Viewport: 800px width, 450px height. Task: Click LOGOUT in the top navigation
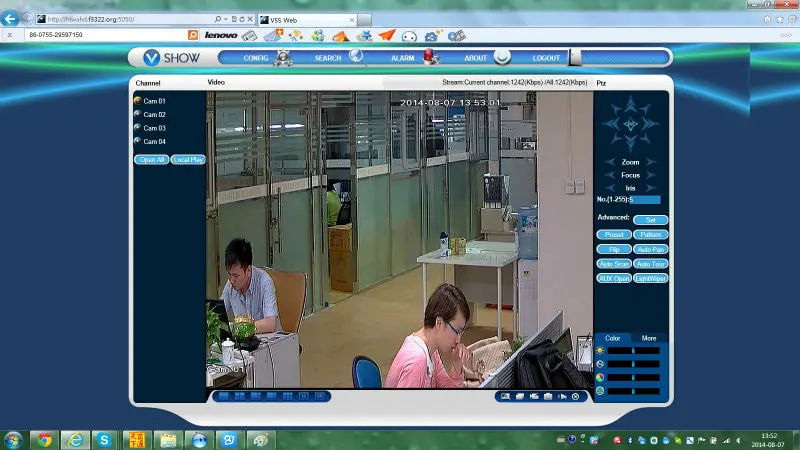pos(546,58)
